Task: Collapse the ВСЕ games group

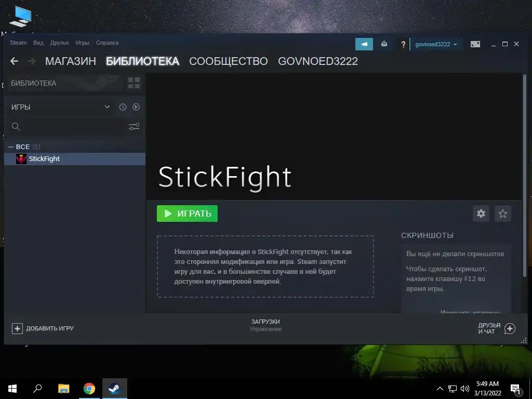Action: 11,147
